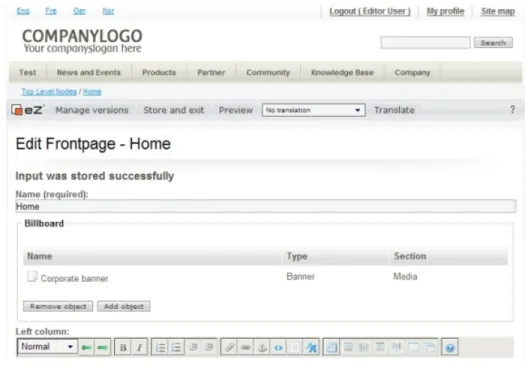Toggle bold formatting in editor toolbar
This screenshot has height=369, width=525.
pyautogui.click(x=123, y=347)
